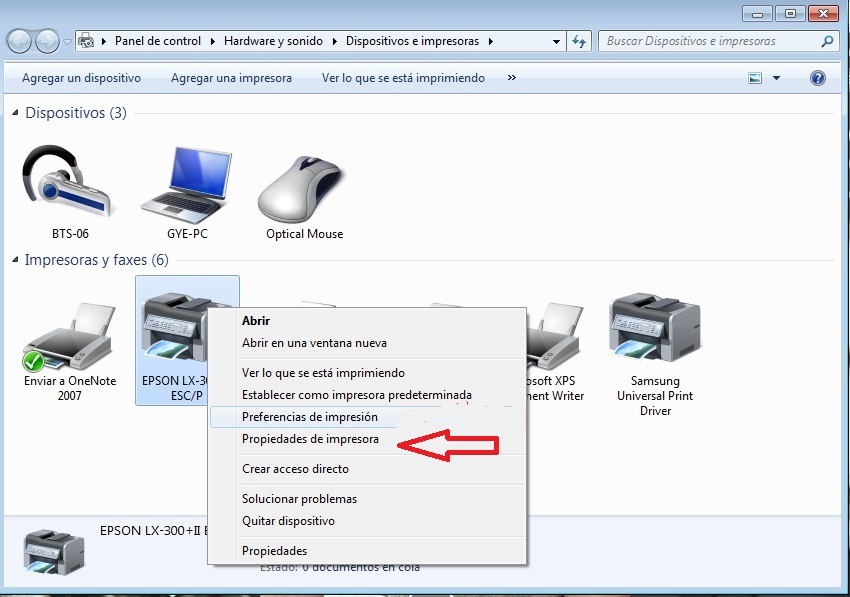Click the Forward navigation arrow

click(x=47, y=41)
